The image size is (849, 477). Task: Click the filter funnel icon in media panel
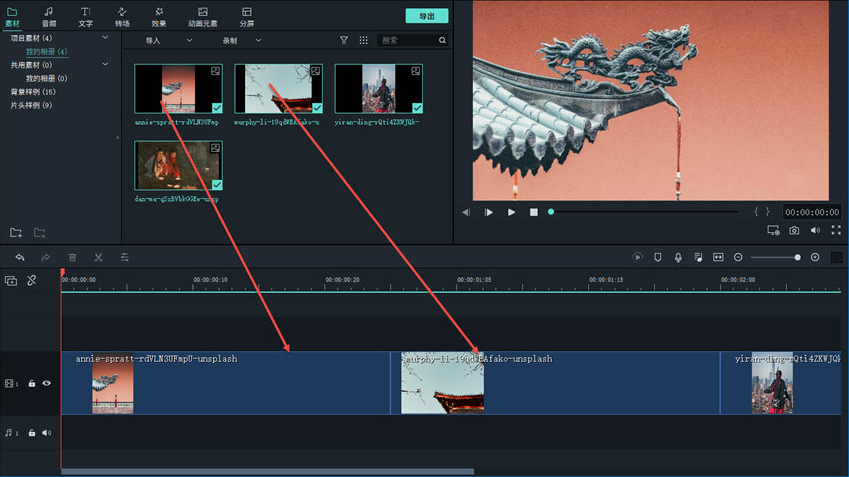point(344,41)
